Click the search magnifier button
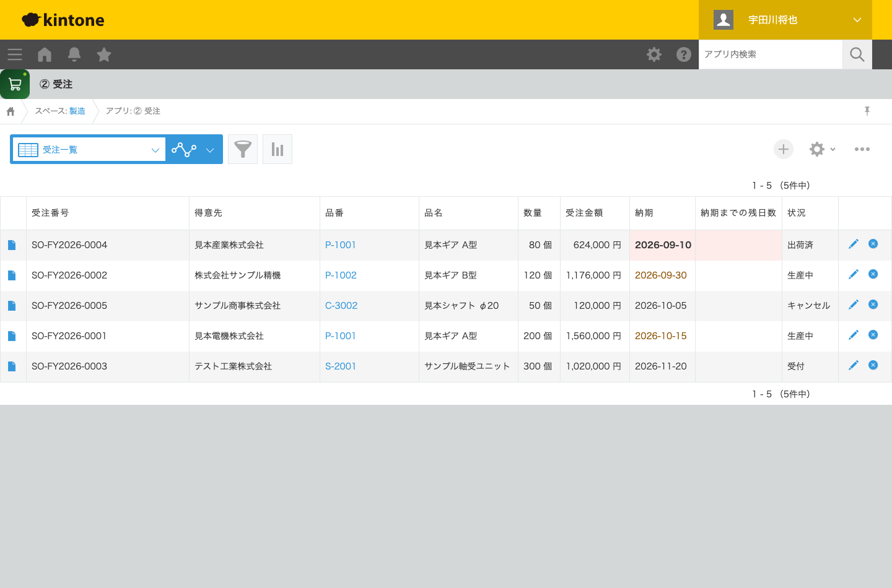The image size is (892, 588). pyautogui.click(x=857, y=54)
